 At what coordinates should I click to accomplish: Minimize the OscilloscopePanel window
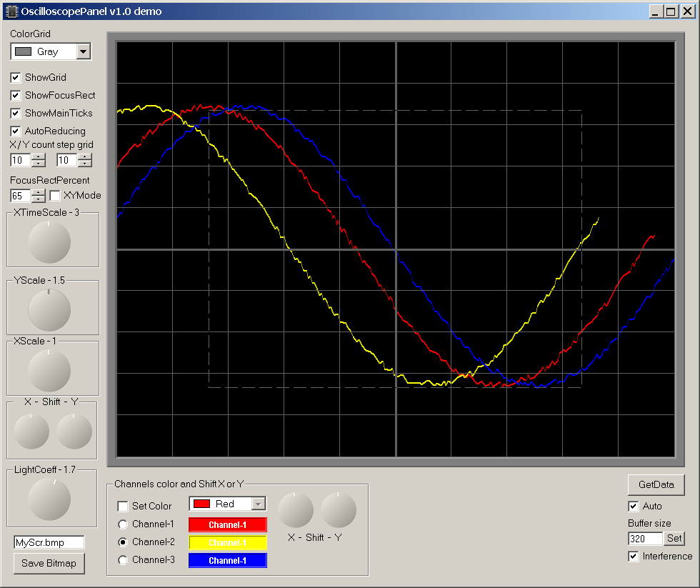(656, 11)
